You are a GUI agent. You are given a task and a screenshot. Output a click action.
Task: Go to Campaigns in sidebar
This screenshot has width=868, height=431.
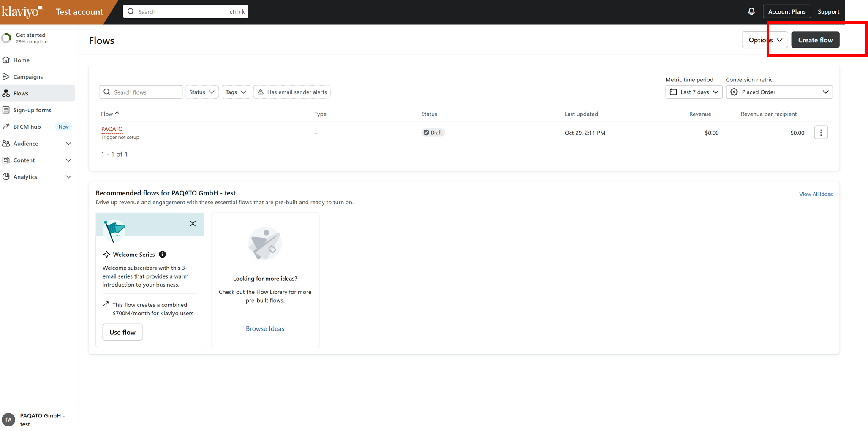click(28, 77)
